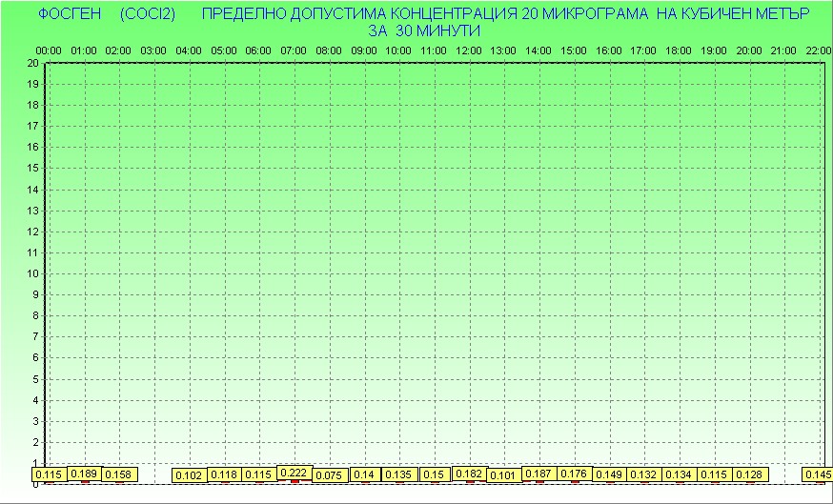Select the 0.189 data point label

coord(84,474)
